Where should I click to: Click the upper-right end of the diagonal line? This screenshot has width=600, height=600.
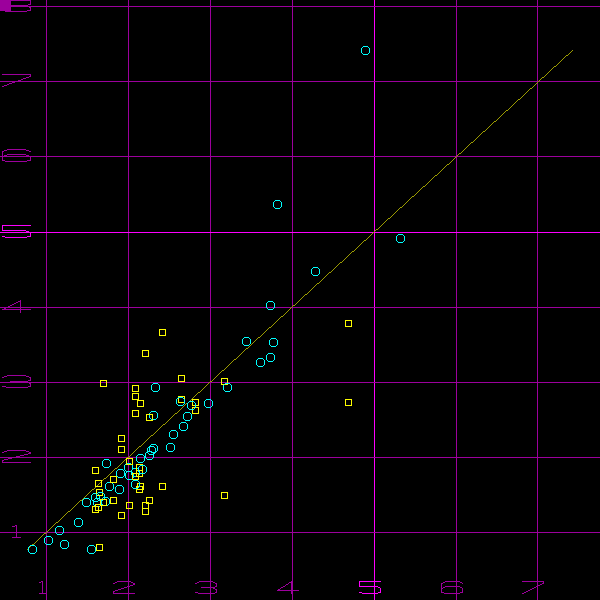point(573,50)
